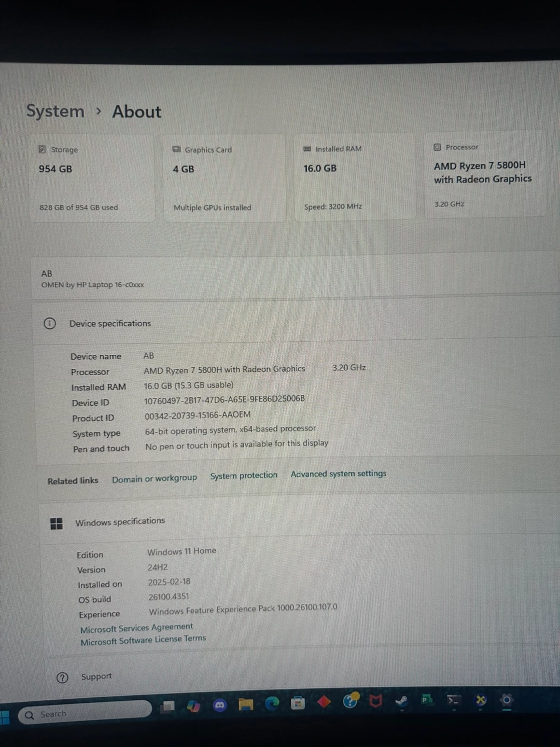The height and width of the screenshot is (747, 560).
Task: Click the No pen or touch input text
Action: pyautogui.click(x=236, y=445)
